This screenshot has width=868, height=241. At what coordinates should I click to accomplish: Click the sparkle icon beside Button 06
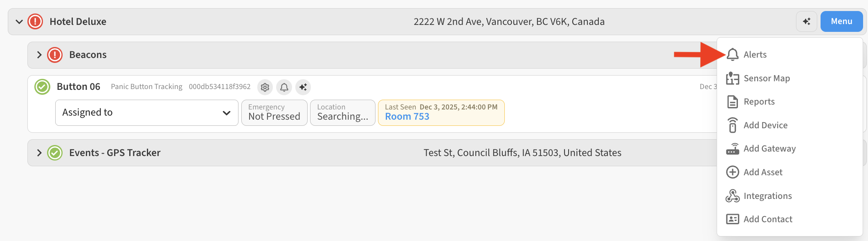303,87
